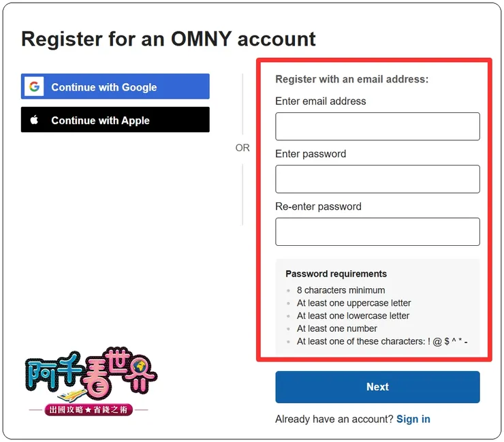504x442 pixels.
Task: Open the "Sign in" link
Action: click(x=413, y=419)
